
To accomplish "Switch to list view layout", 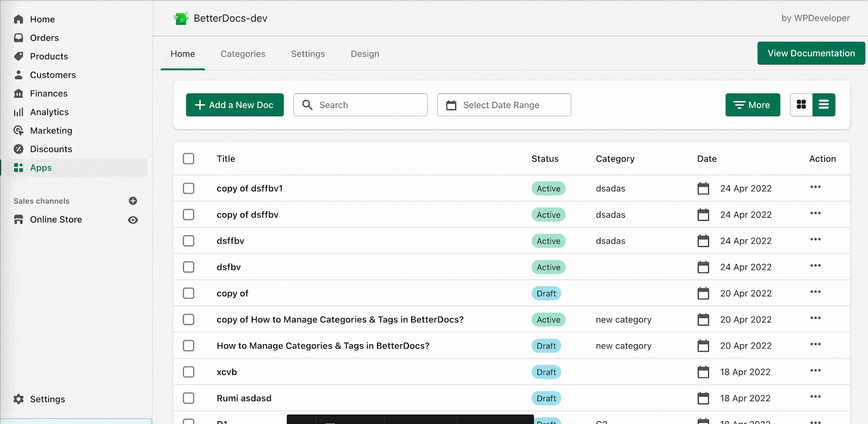I will coord(824,105).
